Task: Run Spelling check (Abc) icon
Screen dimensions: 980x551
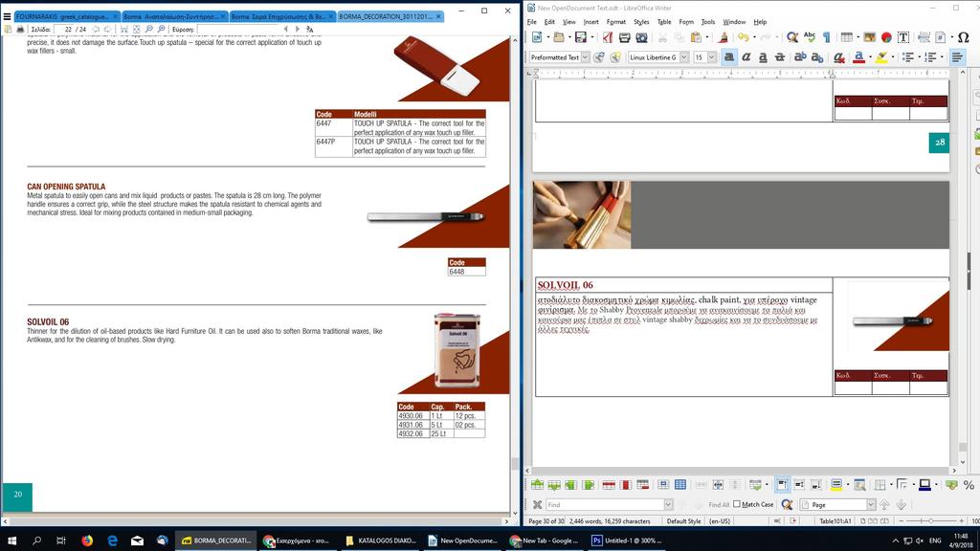Action: click(810, 38)
